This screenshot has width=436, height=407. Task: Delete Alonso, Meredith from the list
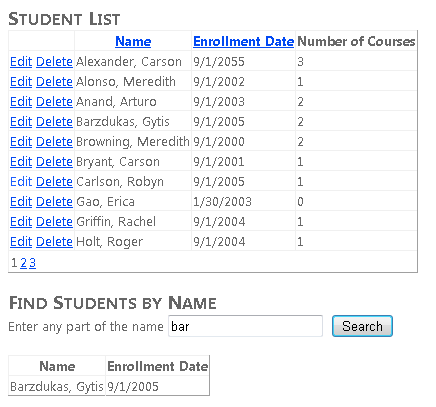click(54, 82)
